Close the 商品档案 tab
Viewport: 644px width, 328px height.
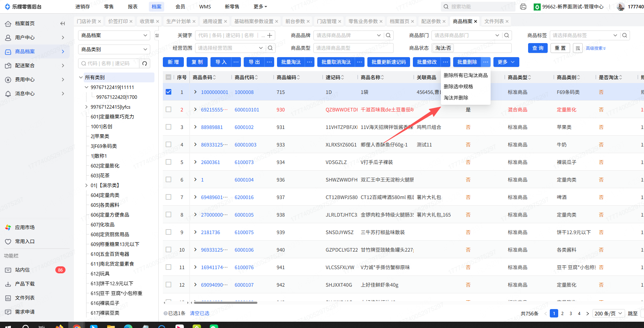click(x=476, y=21)
